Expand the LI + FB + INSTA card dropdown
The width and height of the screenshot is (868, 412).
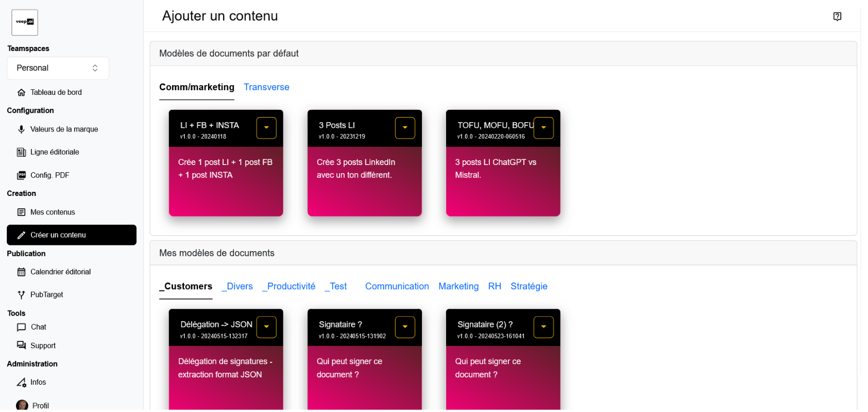coord(266,128)
